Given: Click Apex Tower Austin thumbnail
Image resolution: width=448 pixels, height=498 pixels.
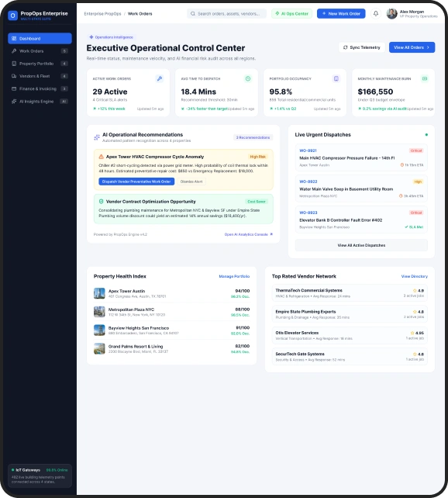Looking at the screenshot, I should click(99, 293).
